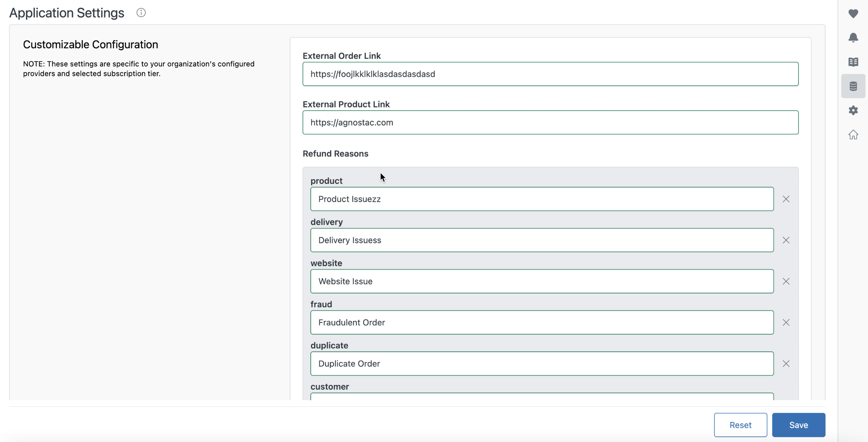Remove the product refund reason
The height and width of the screenshot is (442, 868).
[786, 199]
